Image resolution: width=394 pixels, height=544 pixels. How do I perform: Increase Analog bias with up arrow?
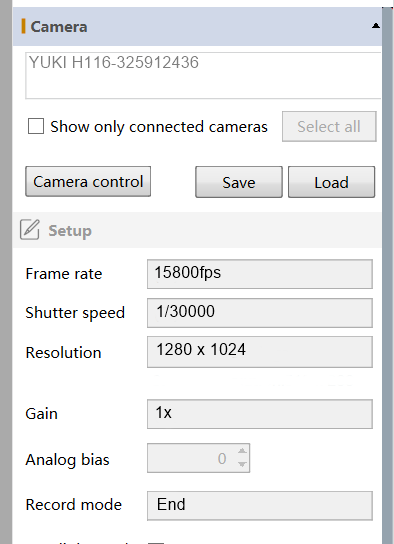[242, 451]
